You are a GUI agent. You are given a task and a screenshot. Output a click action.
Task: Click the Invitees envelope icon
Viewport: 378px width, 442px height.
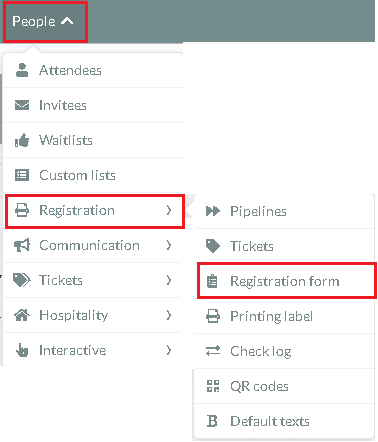coord(22,105)
